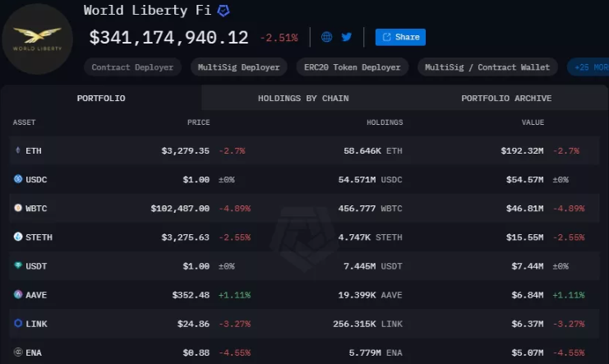Screen dimensions: 609x364
Task: Click the AAVE price $352.48
Action: pos(191,295)
